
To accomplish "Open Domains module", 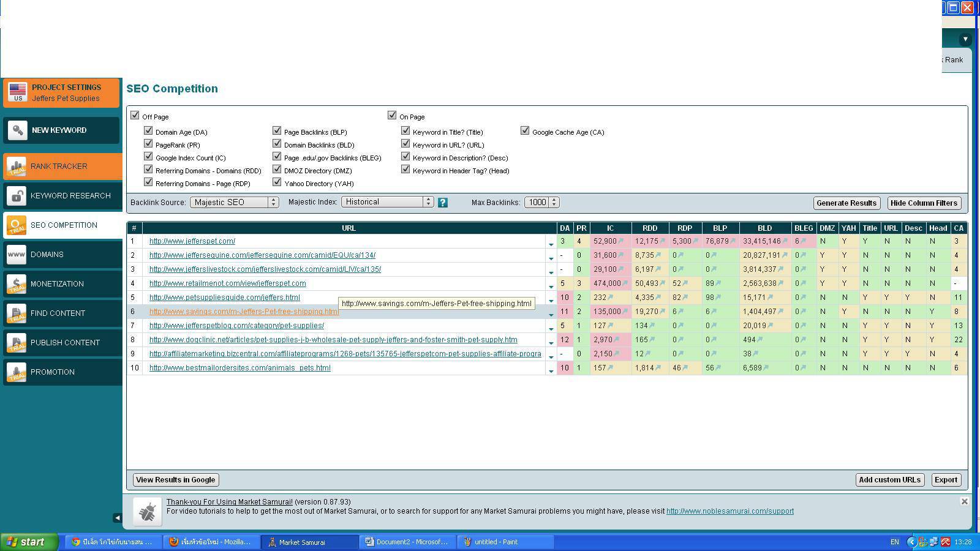I will click(x=61, y=255).
